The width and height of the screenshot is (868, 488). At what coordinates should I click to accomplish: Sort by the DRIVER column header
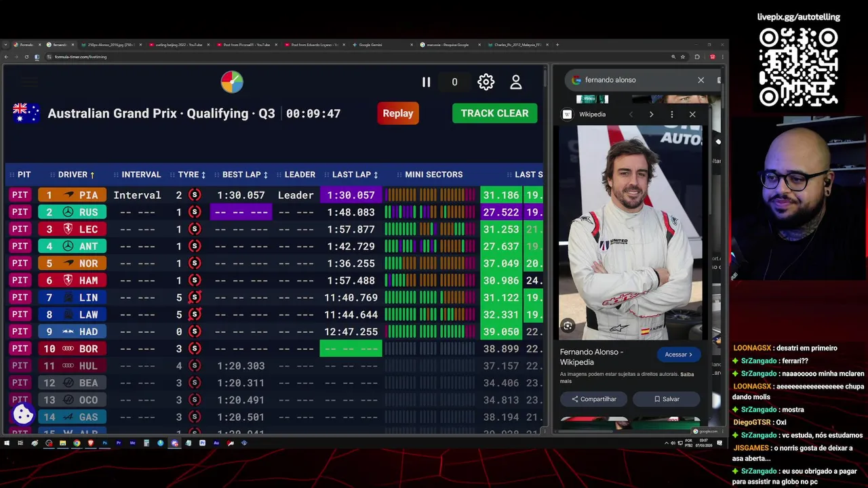(72, 174)
